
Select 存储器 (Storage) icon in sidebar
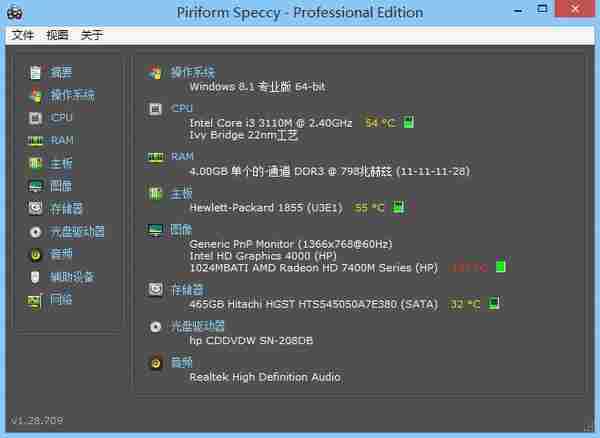point(35,208)
